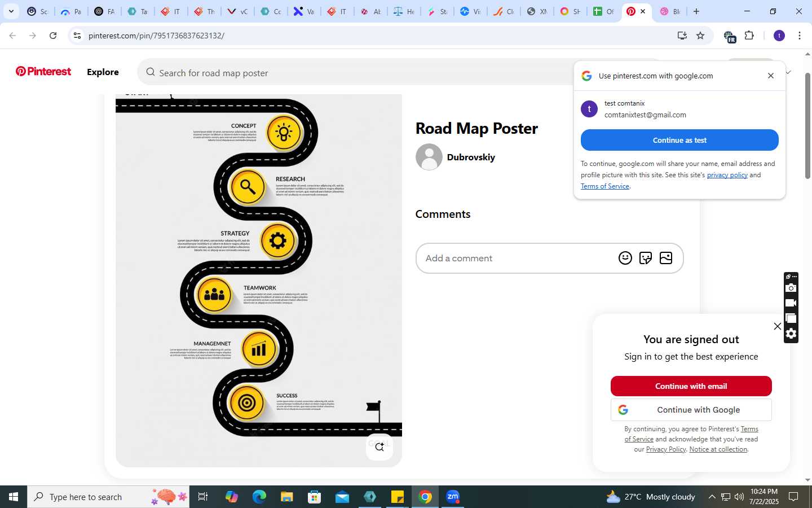Click the video record tool icon

791,303
